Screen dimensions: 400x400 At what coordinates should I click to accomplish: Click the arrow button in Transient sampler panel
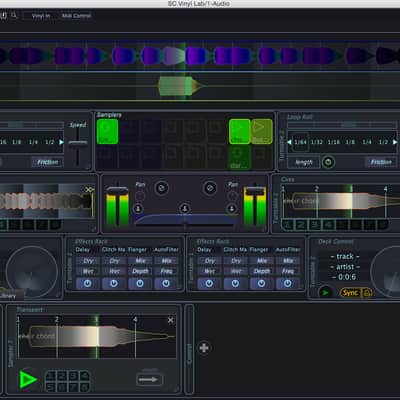(149, 379)
